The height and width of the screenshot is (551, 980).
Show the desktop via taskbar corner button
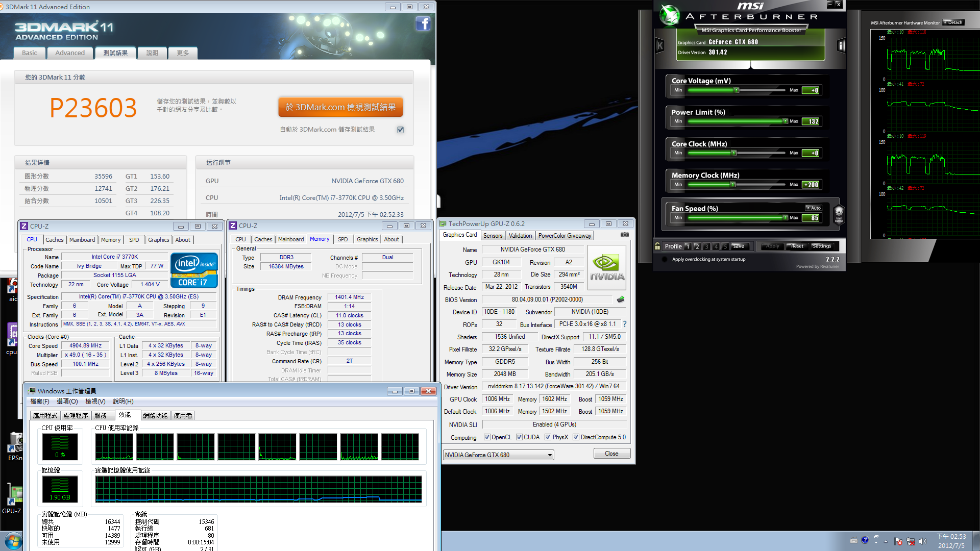[976, 541]
